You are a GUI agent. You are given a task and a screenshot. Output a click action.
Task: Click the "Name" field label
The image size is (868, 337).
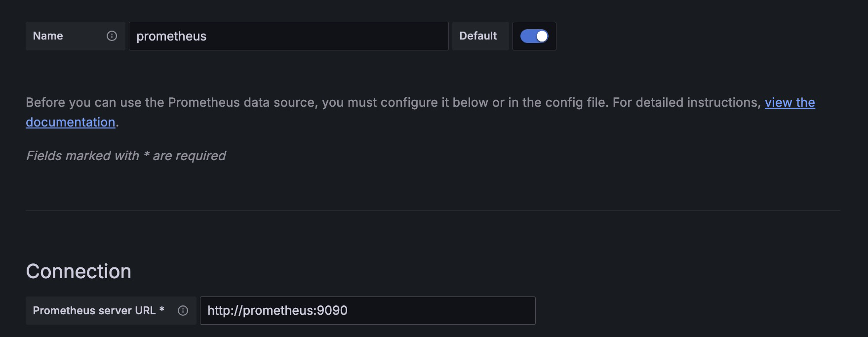pos(48,36)
